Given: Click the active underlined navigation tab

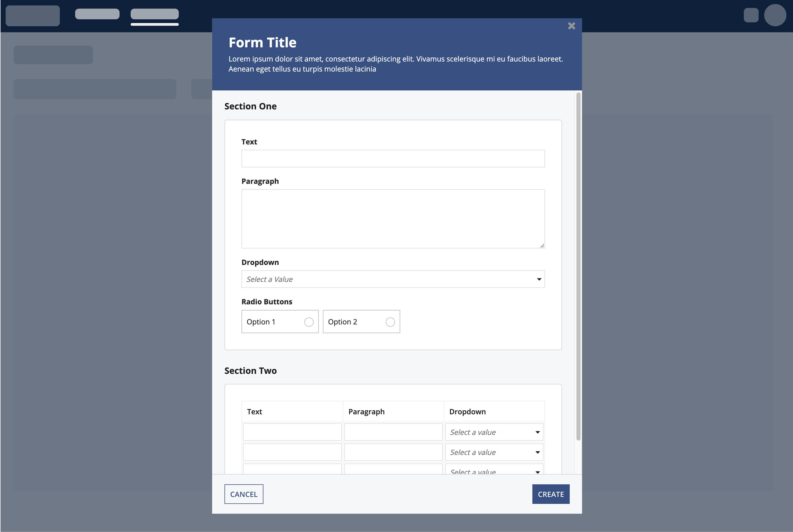Looking at the screenshot, I should (x=155, y=14).
